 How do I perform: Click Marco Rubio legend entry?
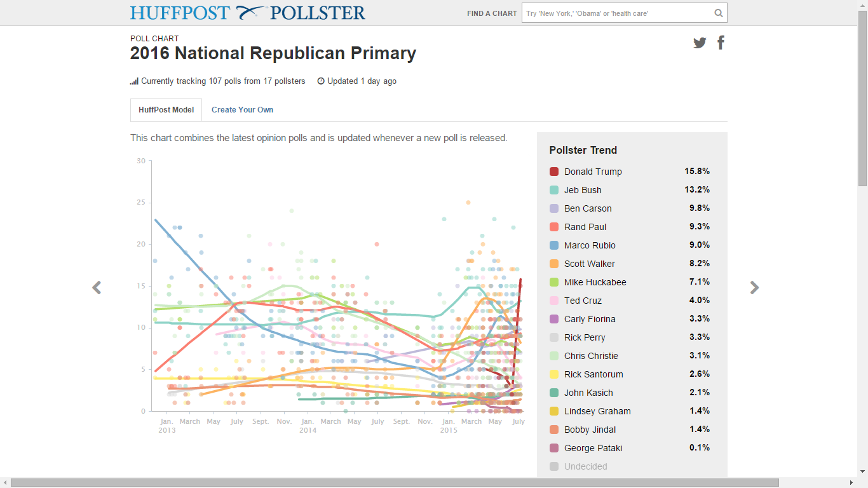point(590,245)
